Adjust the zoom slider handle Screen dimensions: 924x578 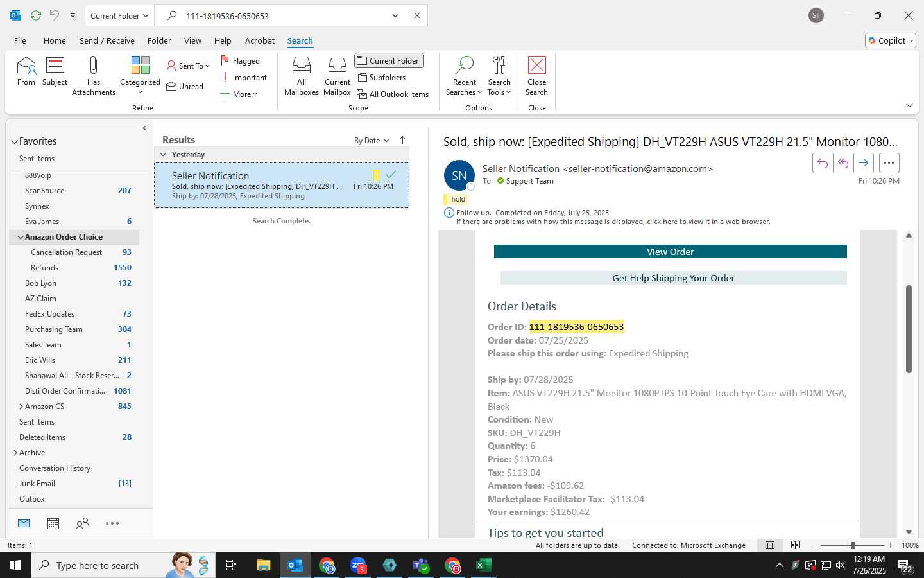coord(853,545)
